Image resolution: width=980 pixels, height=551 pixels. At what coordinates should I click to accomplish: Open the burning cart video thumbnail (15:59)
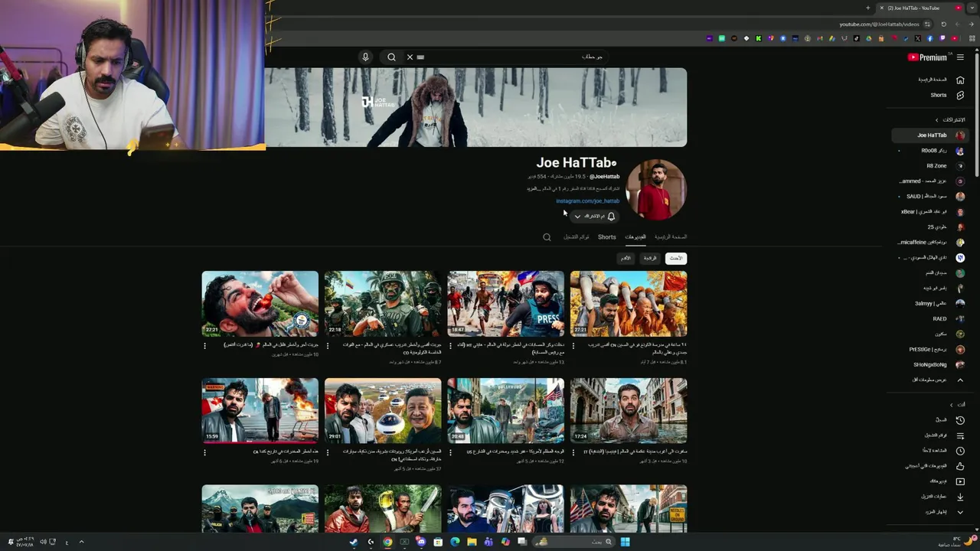[260, 410]
